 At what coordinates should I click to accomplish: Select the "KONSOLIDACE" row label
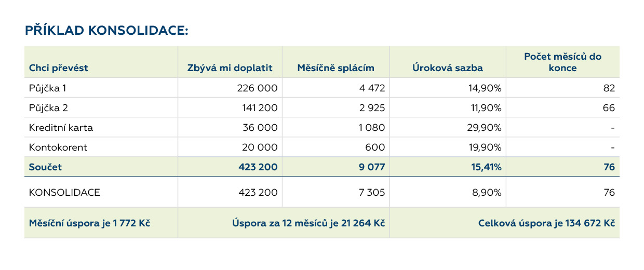pyautogui.click(x=64, y=193)
